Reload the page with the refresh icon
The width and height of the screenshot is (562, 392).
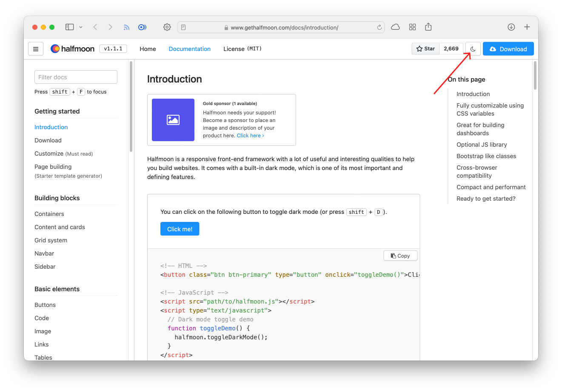click(x=379, y=27)
